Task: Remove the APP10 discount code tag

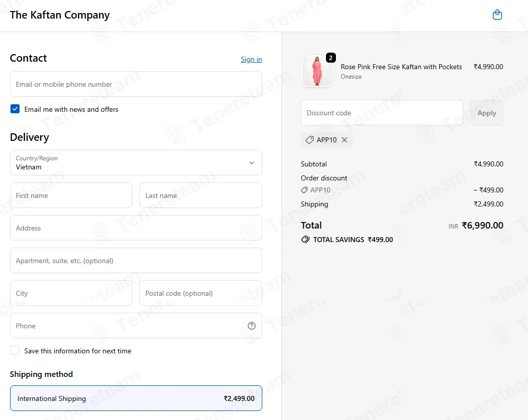Action: pyautogui.click(x=344, y=140)
